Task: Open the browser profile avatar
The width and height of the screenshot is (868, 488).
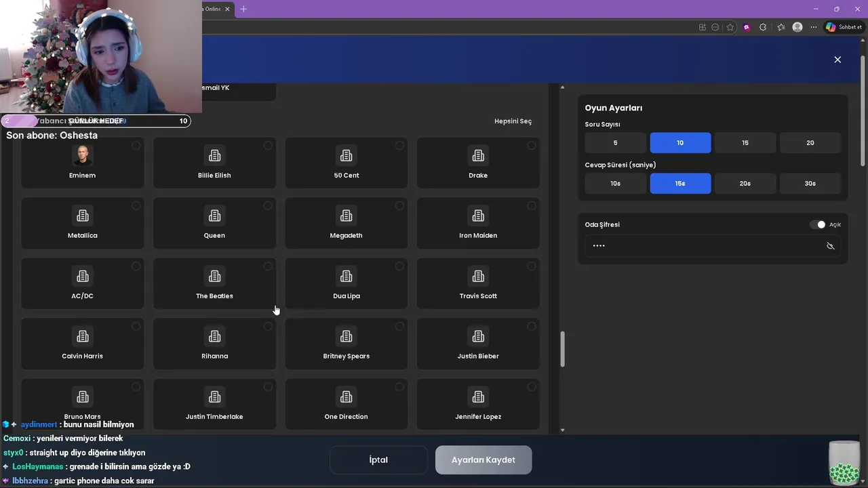Action: point(797,27)
